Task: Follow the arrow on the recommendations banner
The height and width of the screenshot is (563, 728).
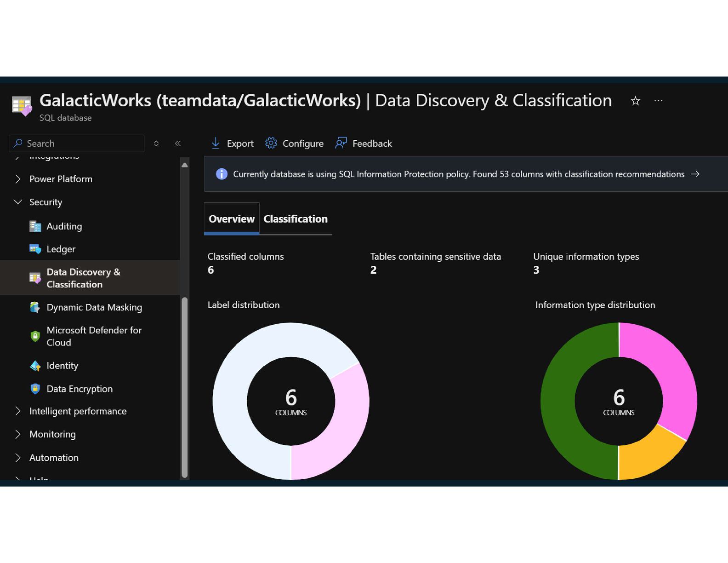Action: pos(695,174)
